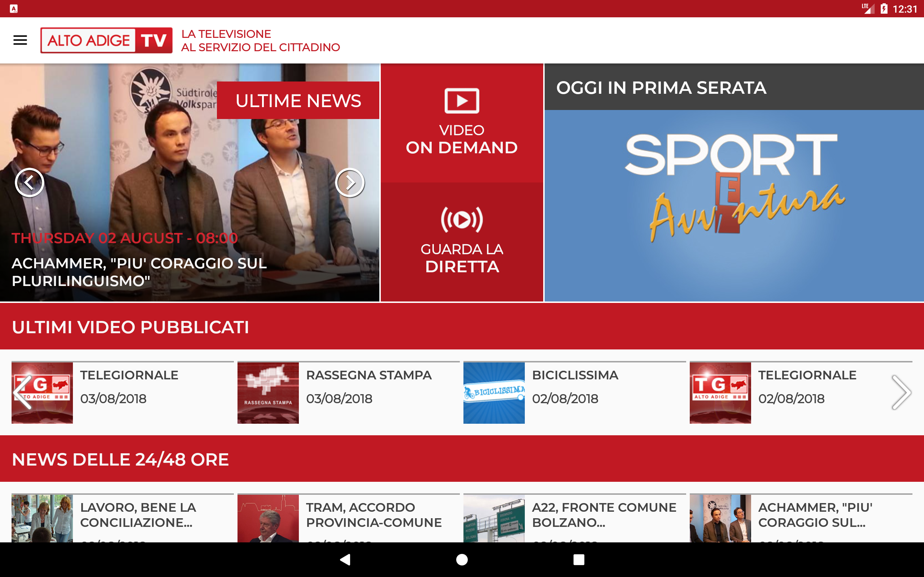
Task: Open the hamburger navigation menu
Action: point(20,40)
